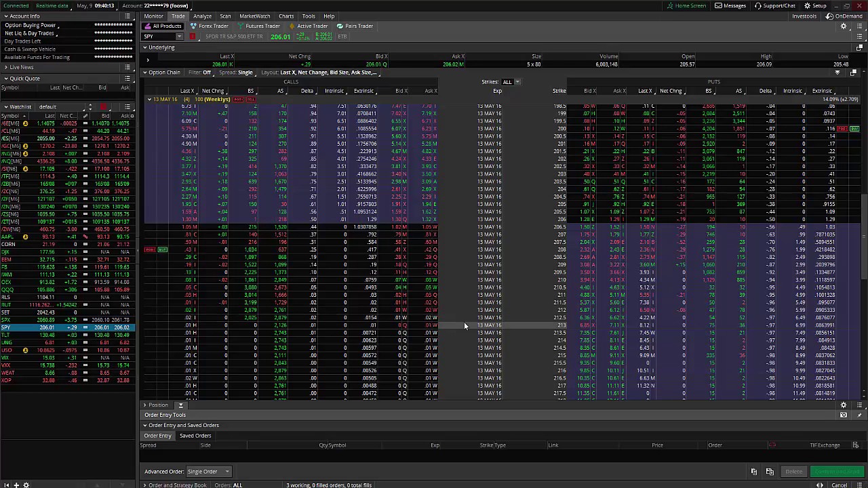Viewport: 868px width, 488px height.
Task: Click the Delete order button
Action: (x=793, y=472)
